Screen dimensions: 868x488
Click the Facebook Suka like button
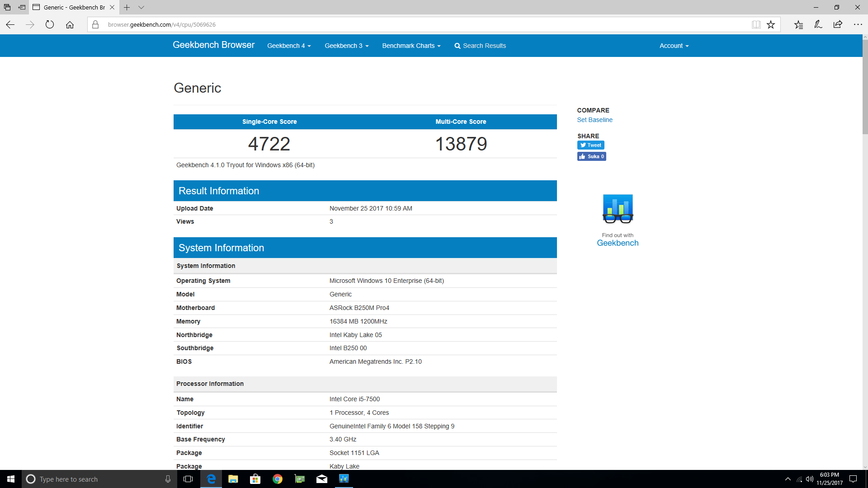coord(591,156)
